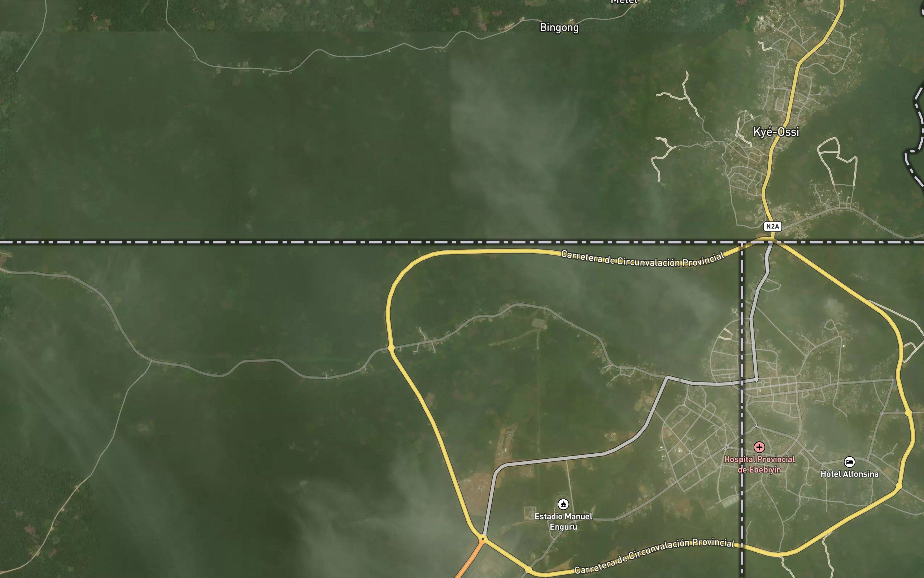Click the N2A road shield
Screen dimensions: 924x578
(772, 226)
